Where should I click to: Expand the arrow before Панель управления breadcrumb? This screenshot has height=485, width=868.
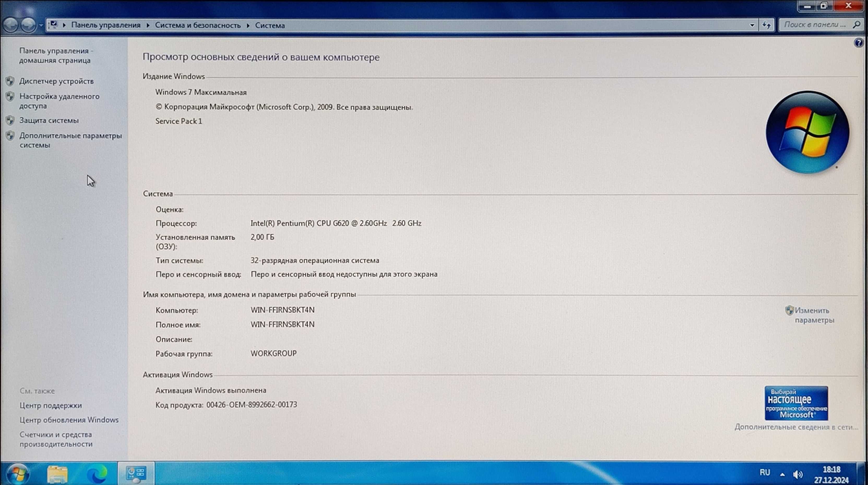pyautogui.click(x=64, y=25)
